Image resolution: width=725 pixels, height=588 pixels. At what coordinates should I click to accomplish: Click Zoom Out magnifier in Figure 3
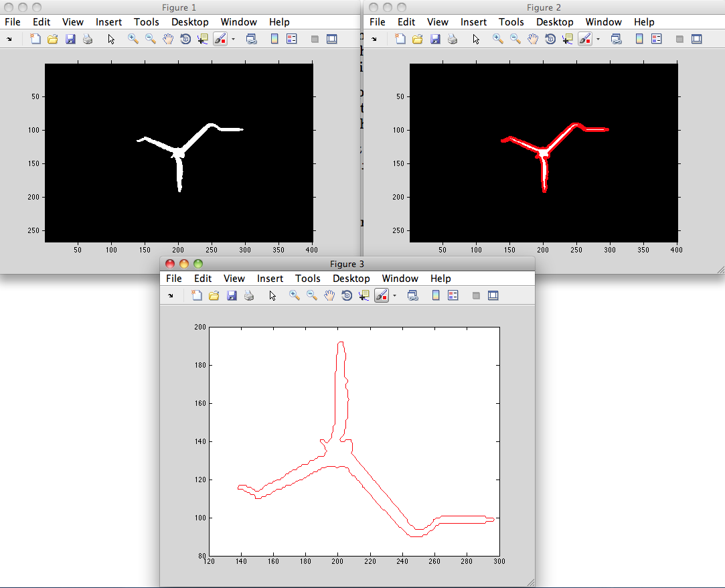[x=312, y=295]
